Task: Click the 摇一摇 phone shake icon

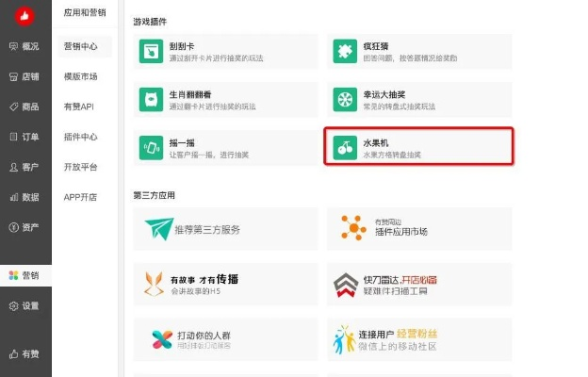Action: tap(151, 148)
